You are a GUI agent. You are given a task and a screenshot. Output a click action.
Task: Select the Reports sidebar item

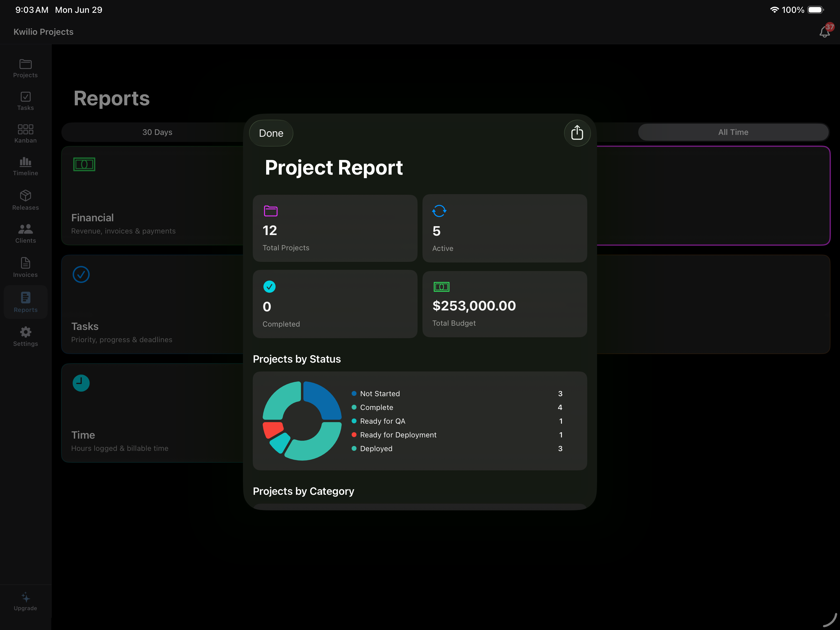25,302
